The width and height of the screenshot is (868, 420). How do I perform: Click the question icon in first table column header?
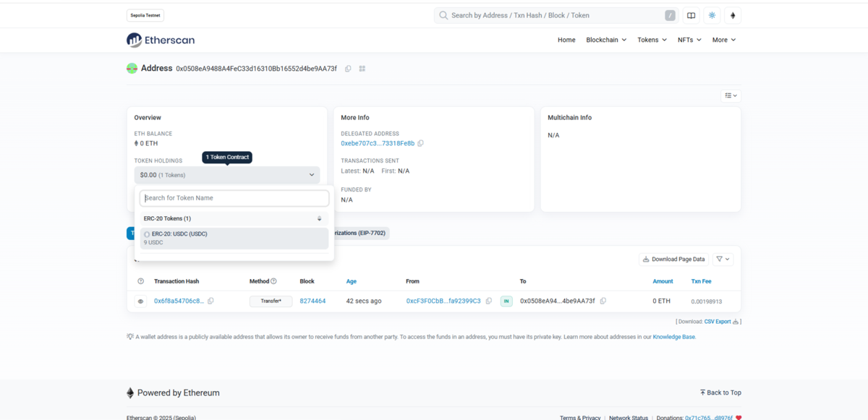point(140,281)
